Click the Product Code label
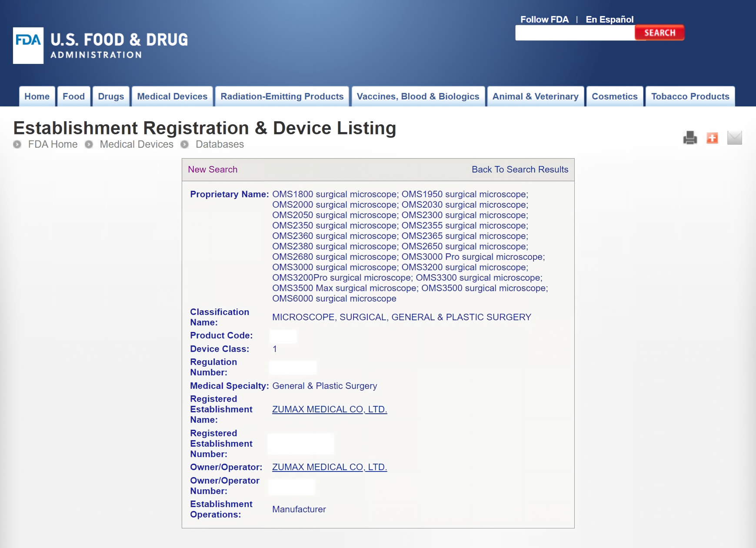The width and height of the screenshot is (756, 548). (x=221, y=335)
